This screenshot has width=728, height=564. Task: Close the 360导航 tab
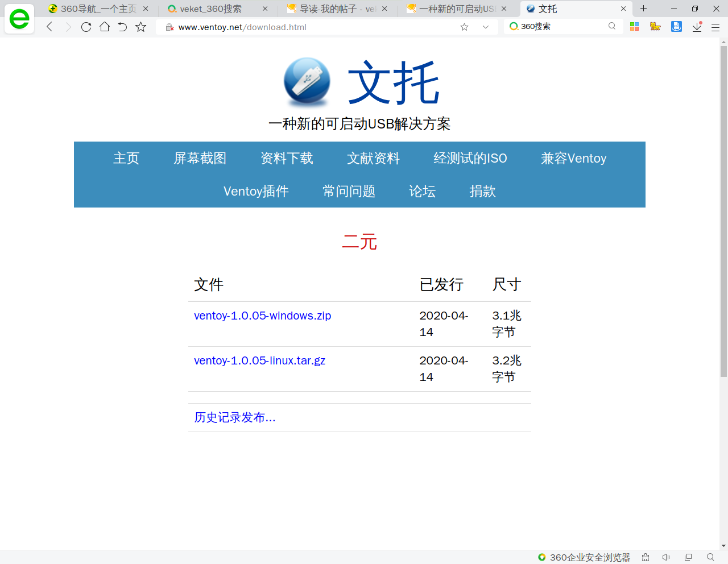pyautogui.click(x=146, y=9)
